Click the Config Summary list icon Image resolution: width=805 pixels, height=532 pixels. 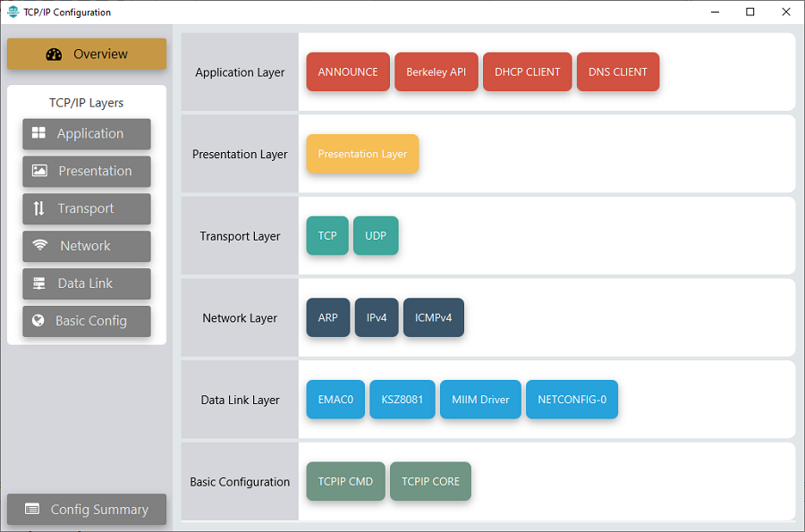tap(32, 510)
